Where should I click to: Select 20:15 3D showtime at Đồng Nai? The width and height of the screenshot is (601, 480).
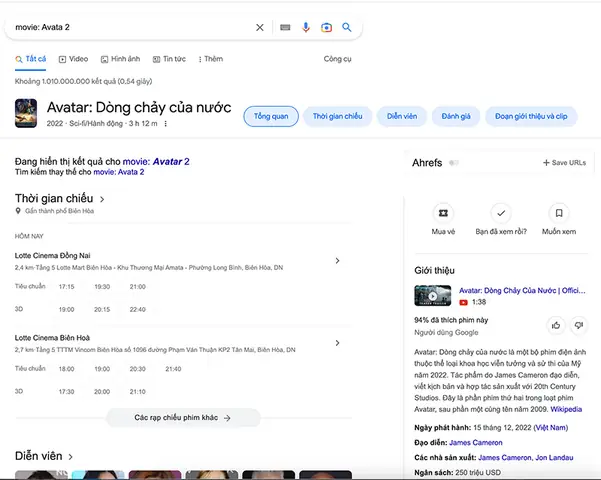(x=102, y=309)
